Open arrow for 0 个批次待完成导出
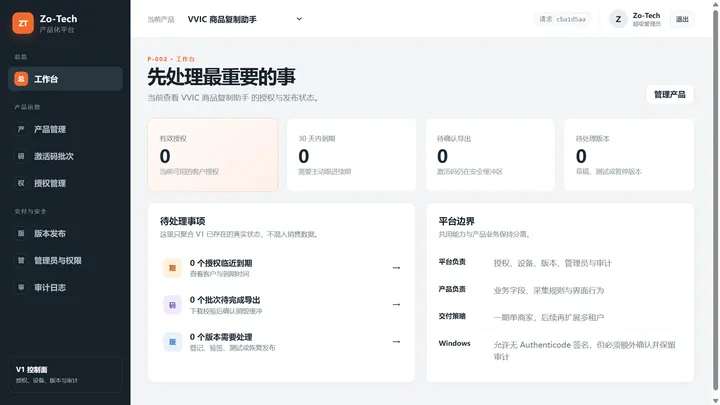This screenshot has width=720, height=405. pyautogui.click(x=396, y=304)
